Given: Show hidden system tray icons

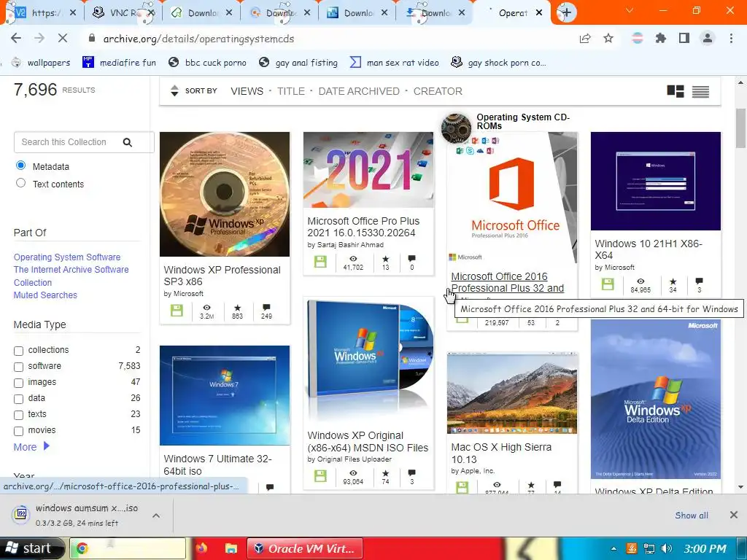Looking at the screenshot, I should coord(614,548).
